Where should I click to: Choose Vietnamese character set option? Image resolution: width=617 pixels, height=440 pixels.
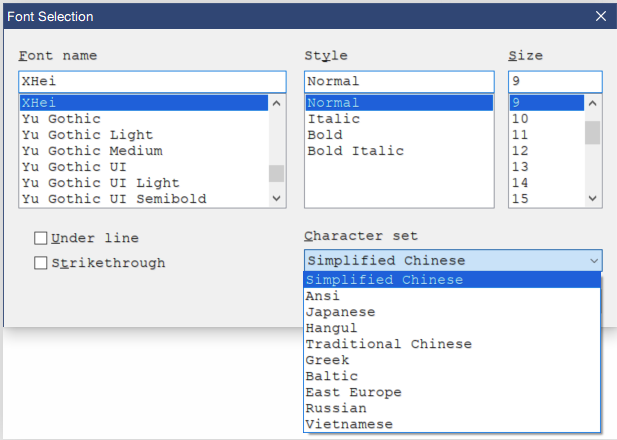[350, 424]
